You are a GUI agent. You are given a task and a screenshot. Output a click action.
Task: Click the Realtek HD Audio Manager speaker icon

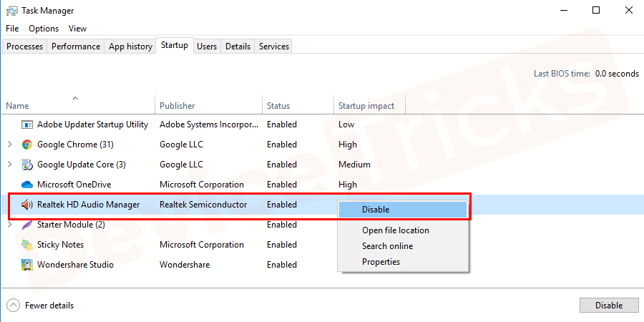tap(27, 205)
